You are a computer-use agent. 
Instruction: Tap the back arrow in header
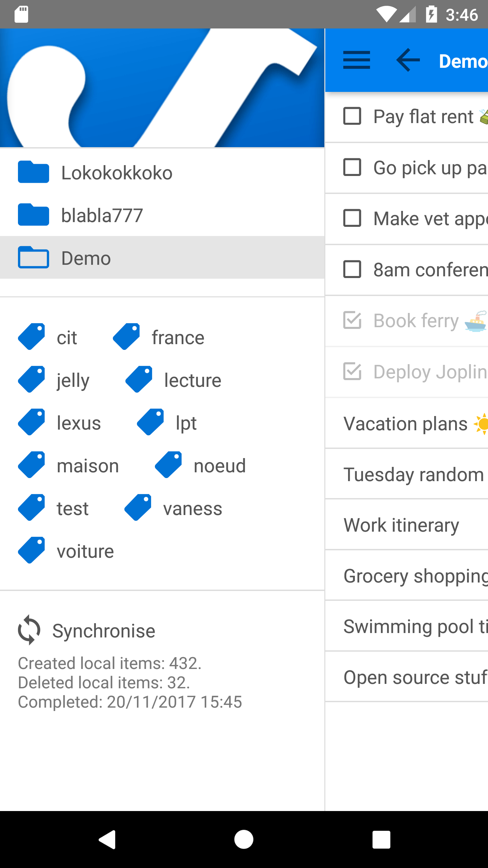(x=408, y=60)
